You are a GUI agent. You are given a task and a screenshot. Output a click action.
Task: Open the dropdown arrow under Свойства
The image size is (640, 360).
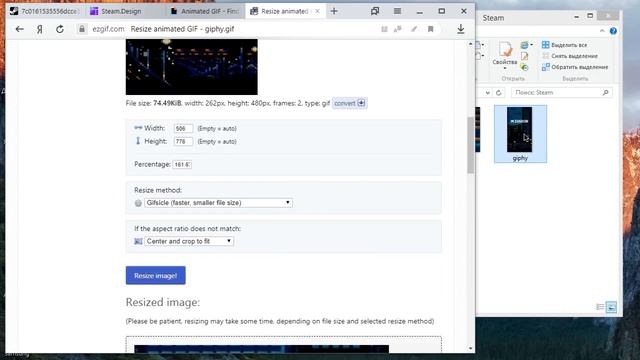[505, 68]
